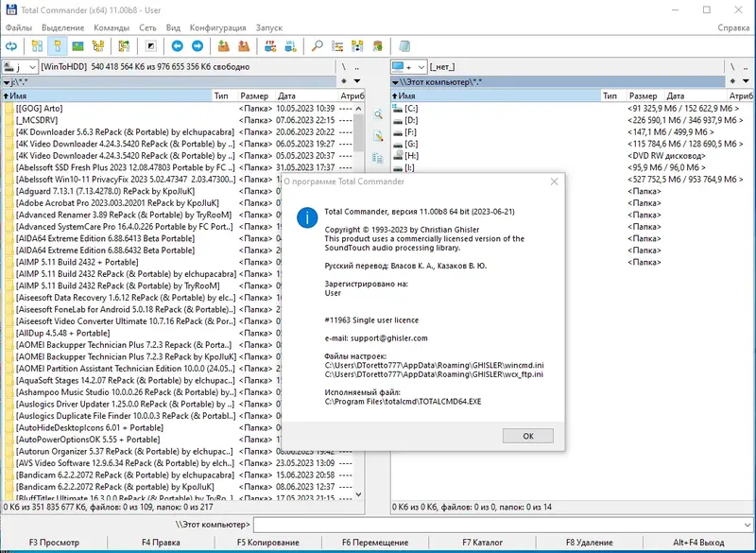
Task: Click the notepad icon on toolbar
Action: (404, 46)
